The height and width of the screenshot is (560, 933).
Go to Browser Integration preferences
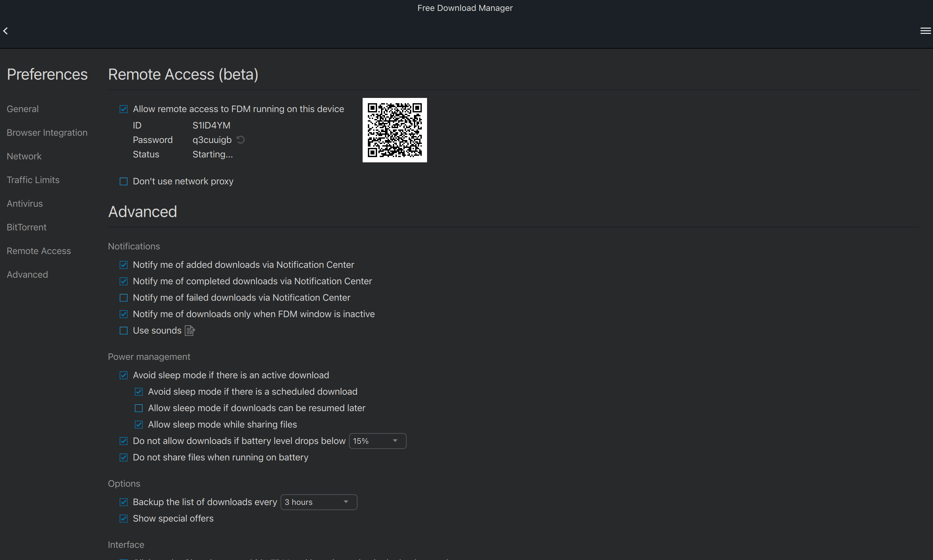47,133
